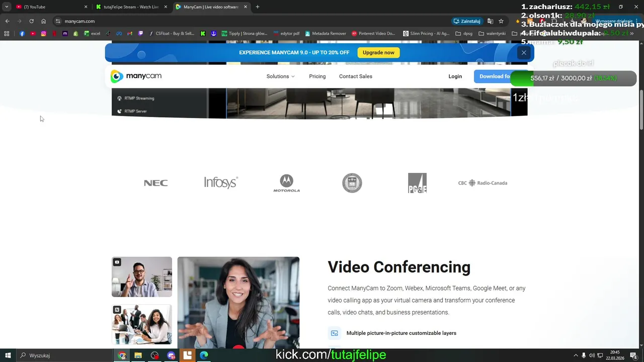Select RTMP Streaming in app sidebar
The height and width of the screenshot is (362, 644).
coord(136,99)
